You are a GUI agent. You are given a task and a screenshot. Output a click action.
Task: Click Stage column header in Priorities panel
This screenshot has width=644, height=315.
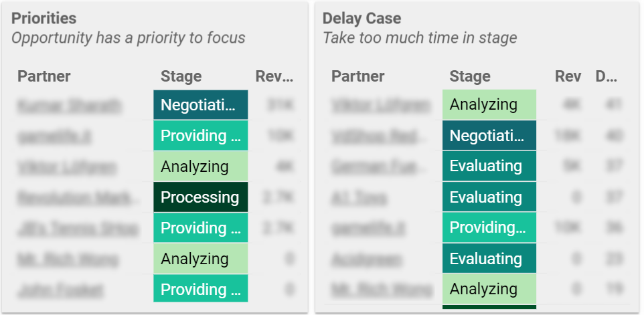pyautogui.click(x=181, y=76)
